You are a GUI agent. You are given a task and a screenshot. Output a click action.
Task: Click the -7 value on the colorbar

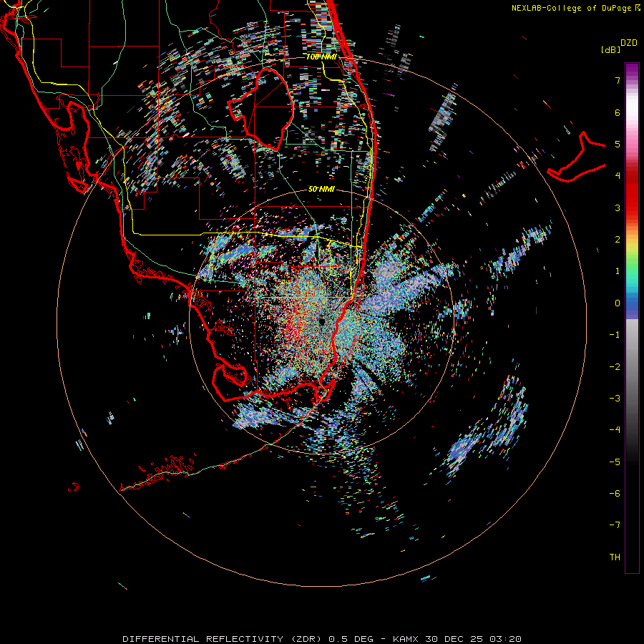615,525
